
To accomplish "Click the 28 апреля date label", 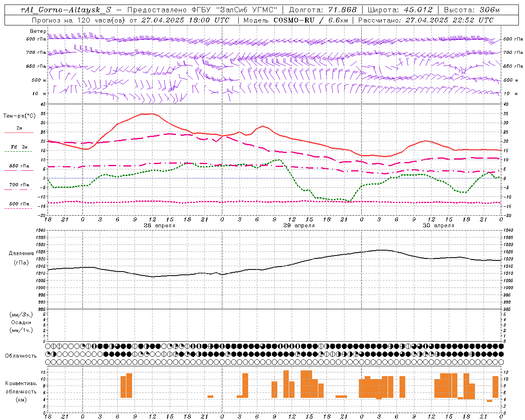I will tap(159, 226).
